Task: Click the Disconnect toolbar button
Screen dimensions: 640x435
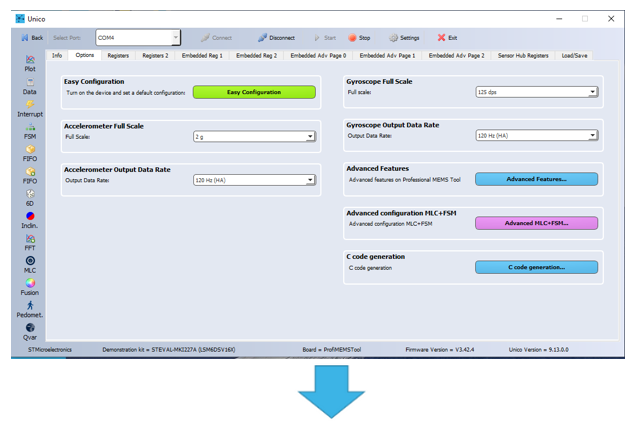Action: (x=276, y=38)
